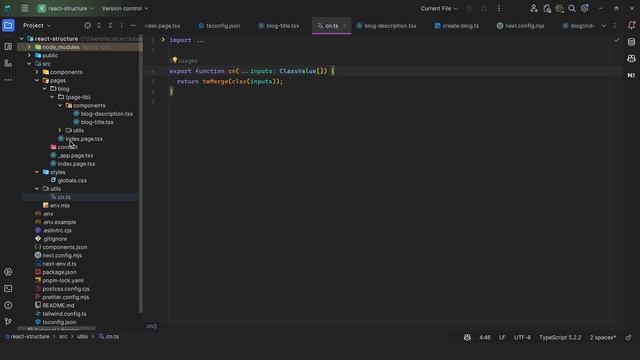Image resolution: width=640 pixels, height=360 pixels.
Task: Select .env.example in project tree
Action: 59,222
